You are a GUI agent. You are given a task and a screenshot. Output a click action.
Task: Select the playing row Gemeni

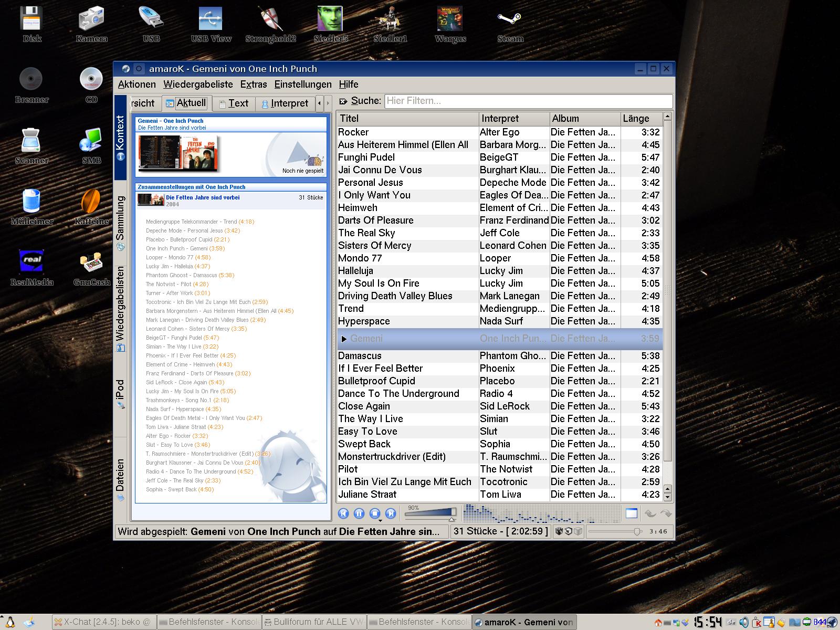499,339
